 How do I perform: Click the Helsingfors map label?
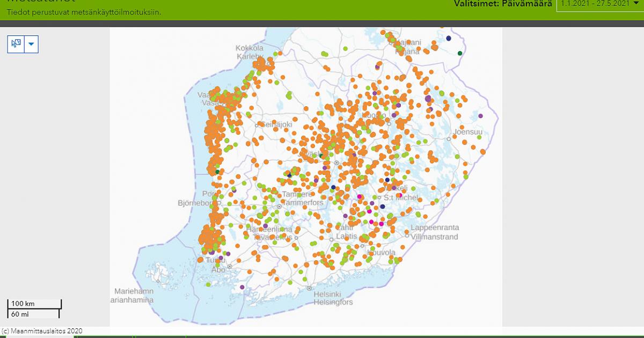[333, 302]
